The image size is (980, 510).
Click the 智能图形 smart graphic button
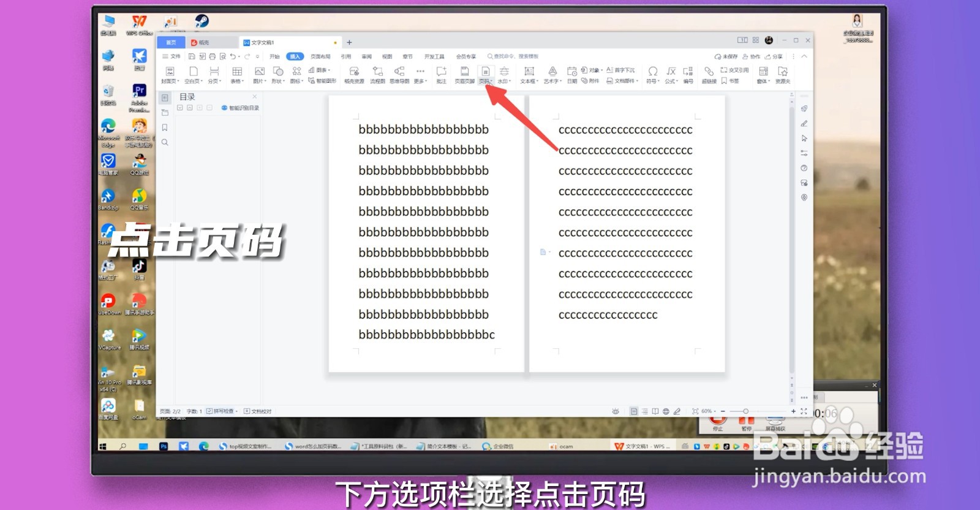[322, 80]
